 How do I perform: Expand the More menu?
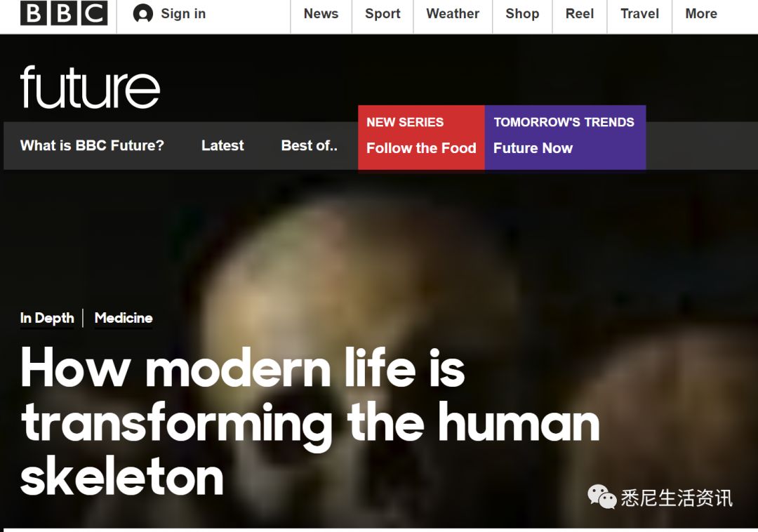click(701, 13)
